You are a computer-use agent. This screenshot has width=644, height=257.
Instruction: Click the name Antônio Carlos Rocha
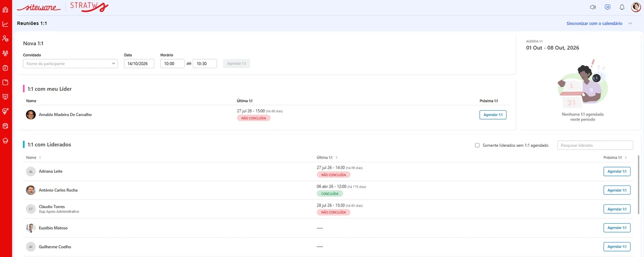pyautogui.click(x=58, y=190)
